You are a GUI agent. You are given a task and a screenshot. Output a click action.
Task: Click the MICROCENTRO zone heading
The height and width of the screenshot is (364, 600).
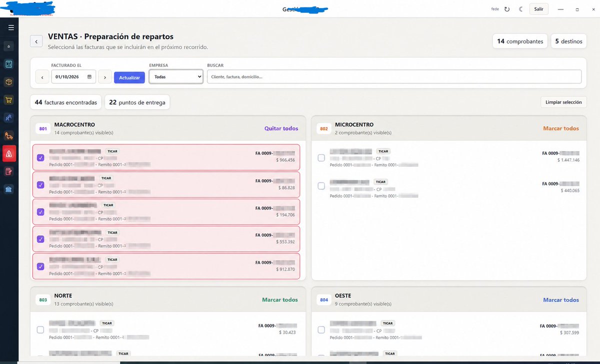[x=354, y=125]
